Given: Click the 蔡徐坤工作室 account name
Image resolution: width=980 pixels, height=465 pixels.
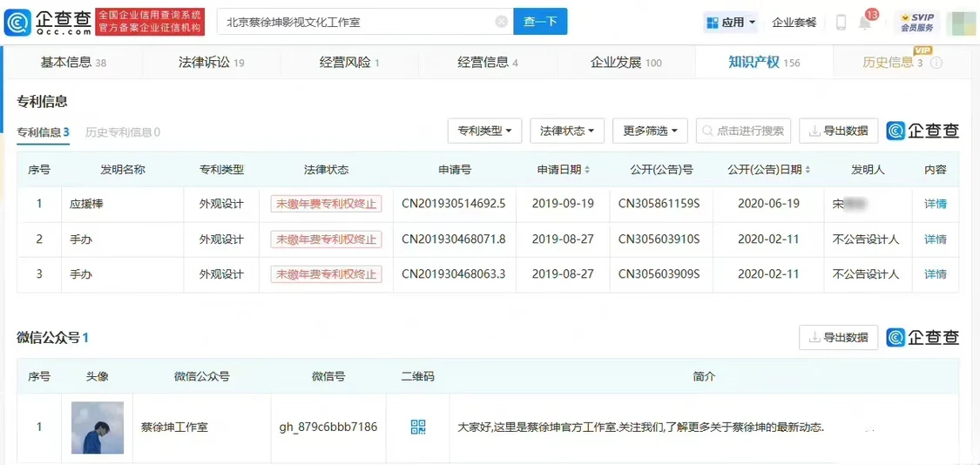Looking at the screenshot, I should 175,428.
